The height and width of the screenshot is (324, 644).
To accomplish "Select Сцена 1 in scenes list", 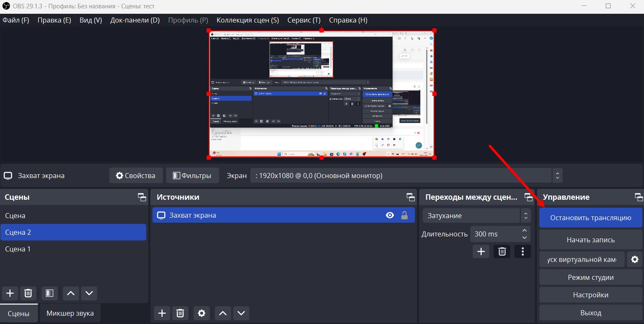I will (x=73, y=249).
